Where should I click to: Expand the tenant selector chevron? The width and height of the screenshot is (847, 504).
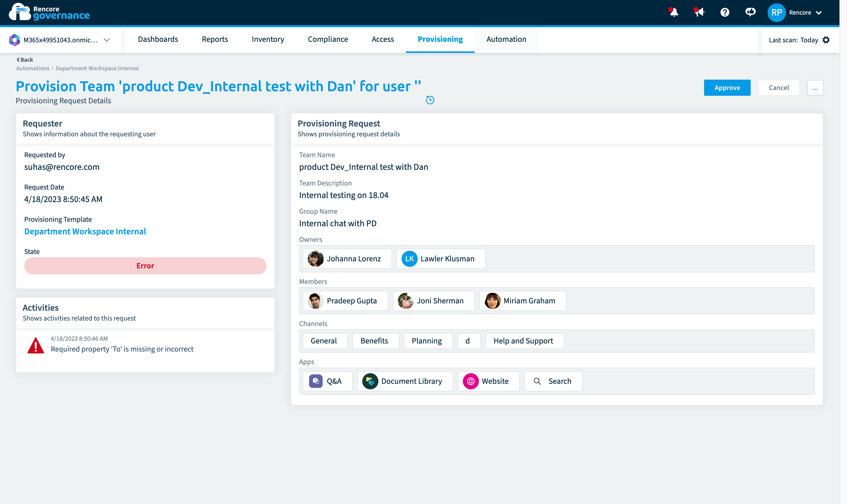[107, 40]
